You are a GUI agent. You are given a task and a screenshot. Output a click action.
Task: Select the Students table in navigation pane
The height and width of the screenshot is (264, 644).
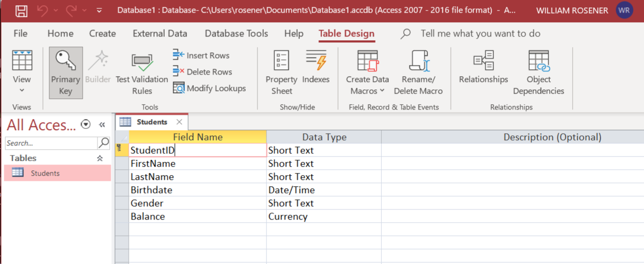point(45,173)
